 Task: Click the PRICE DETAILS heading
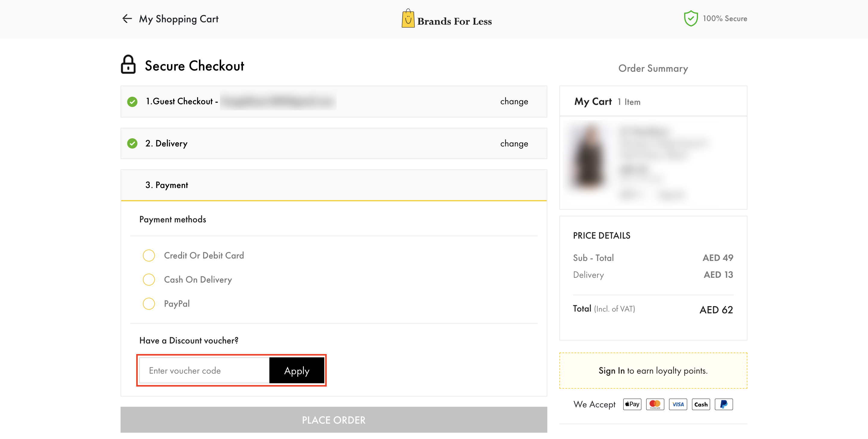click(x=602, y=236)
